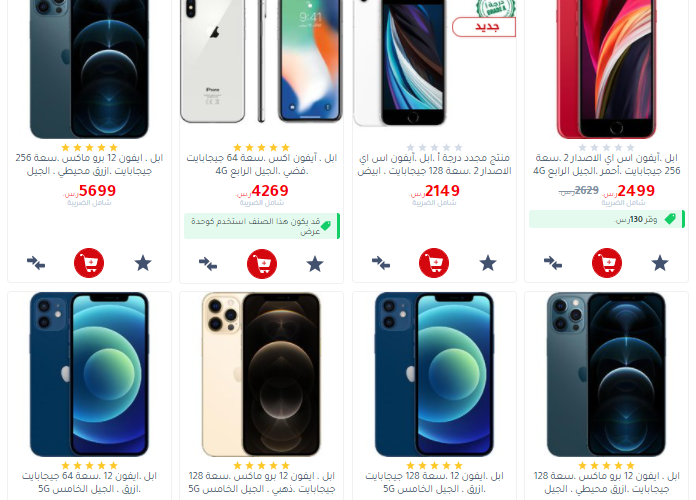Click the five-star rating of silver iPhone X
The image size is (696, 500).
click(x=261, y=147)
